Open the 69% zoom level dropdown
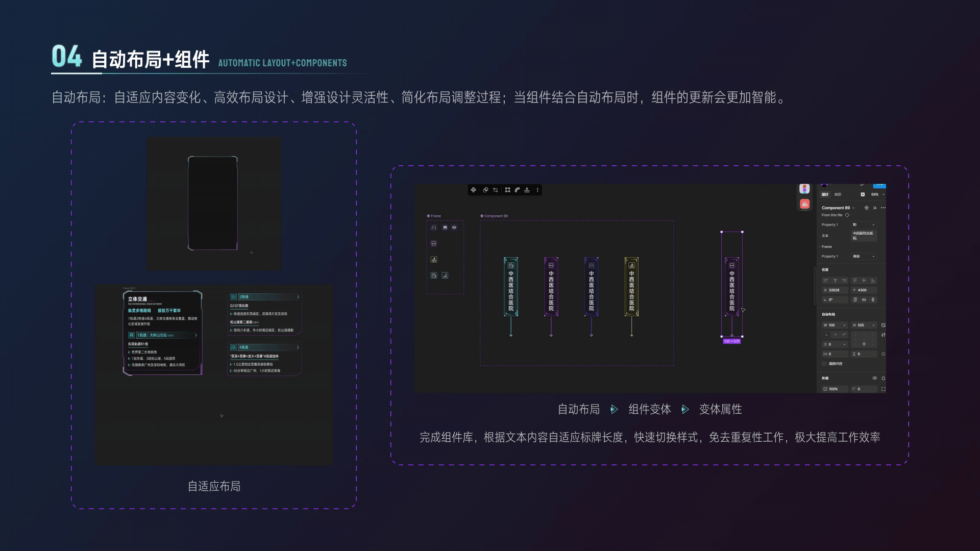The height and width of the screenshot is (551, 980). 878,194
